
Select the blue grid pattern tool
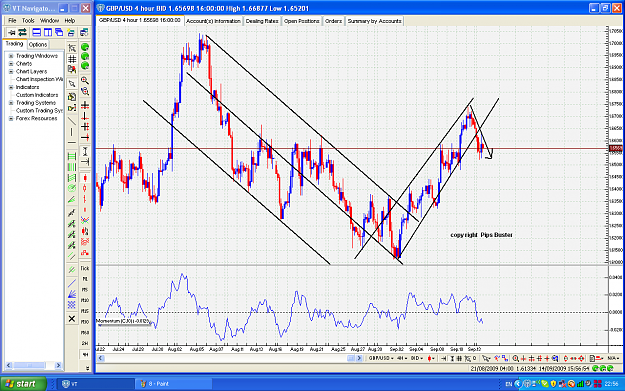(72, 305)
